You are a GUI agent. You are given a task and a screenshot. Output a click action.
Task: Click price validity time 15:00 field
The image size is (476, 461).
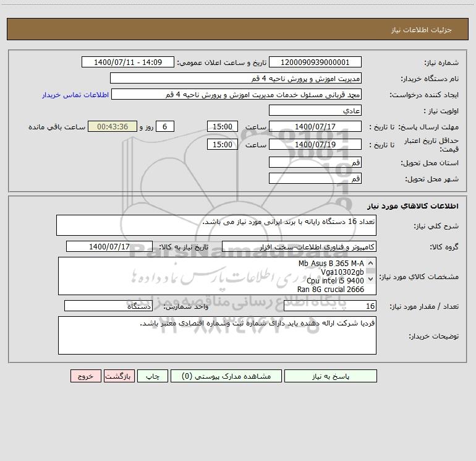tap(222, 144)
